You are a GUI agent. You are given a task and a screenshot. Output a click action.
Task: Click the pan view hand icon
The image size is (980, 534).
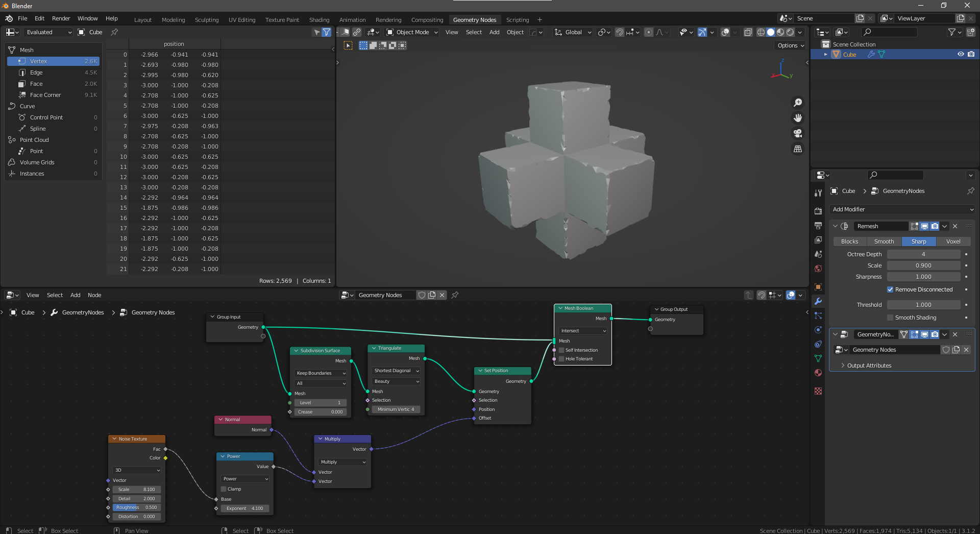tap(797, 118)
